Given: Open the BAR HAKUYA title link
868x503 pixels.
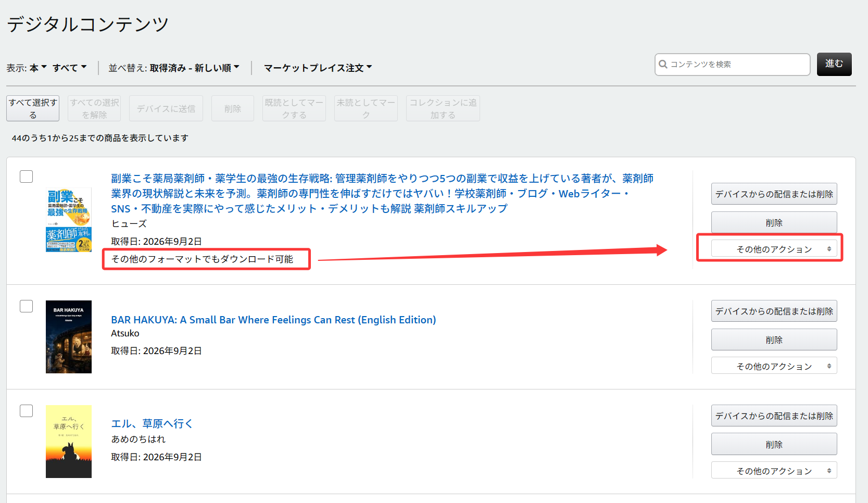Looking at the screenshot, I should [x=273, y=320].
